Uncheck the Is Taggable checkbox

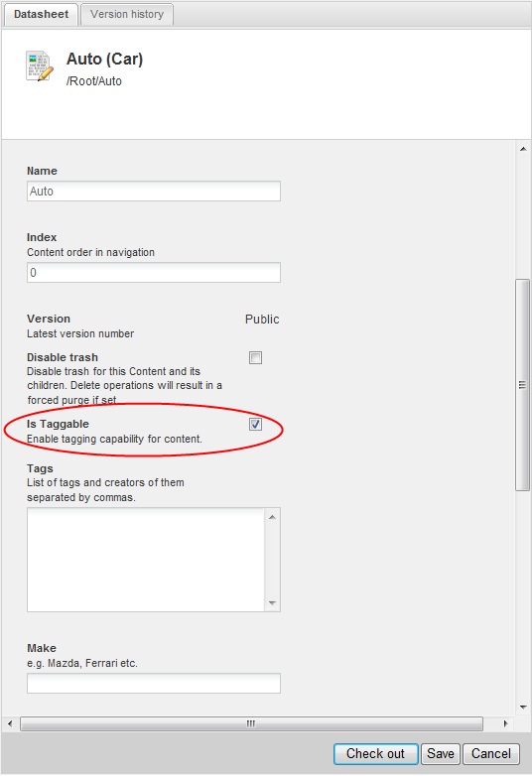255,424
